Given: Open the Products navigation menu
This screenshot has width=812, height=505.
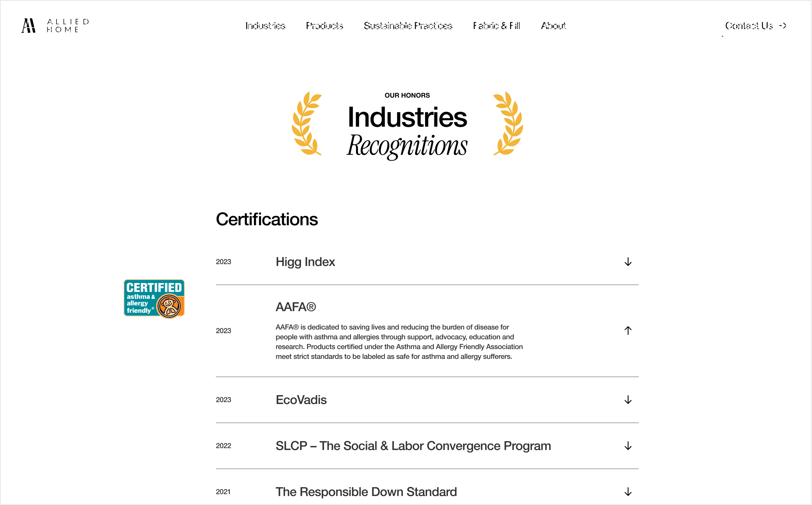Looking at the screenshot, I should pyautogui.click(x=324, y=26).
